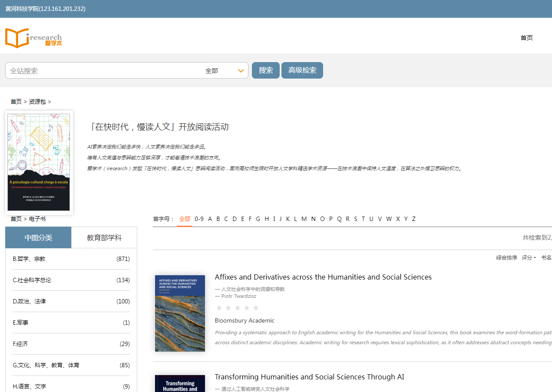
Task: Select the 中图分类 tab
Action: pyautogui.click(x=38, y=237)
